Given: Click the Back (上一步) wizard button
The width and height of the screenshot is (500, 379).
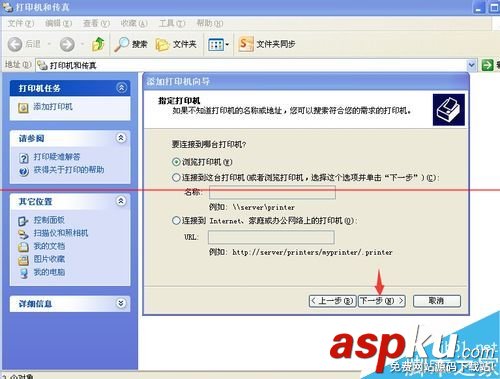Looking at the screenshot, I should (333, 301).
